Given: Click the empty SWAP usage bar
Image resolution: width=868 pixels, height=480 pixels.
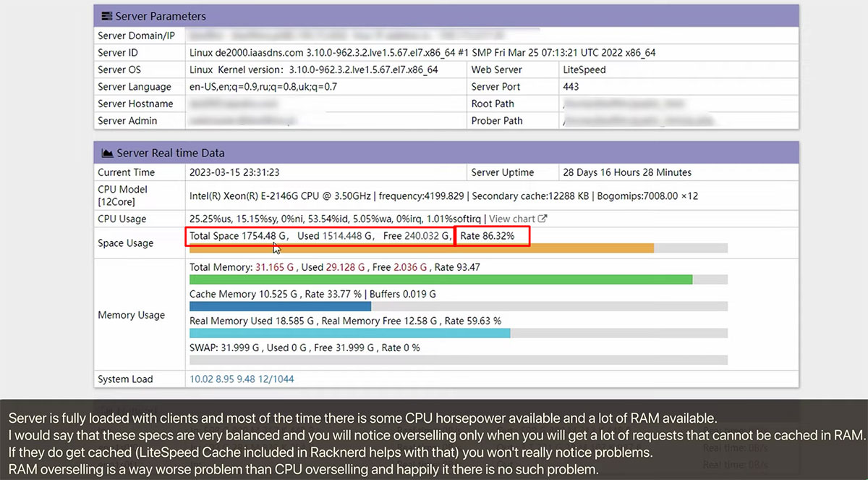Looking at the screenshot, I should pyautogui.click(x=458, y=360).
